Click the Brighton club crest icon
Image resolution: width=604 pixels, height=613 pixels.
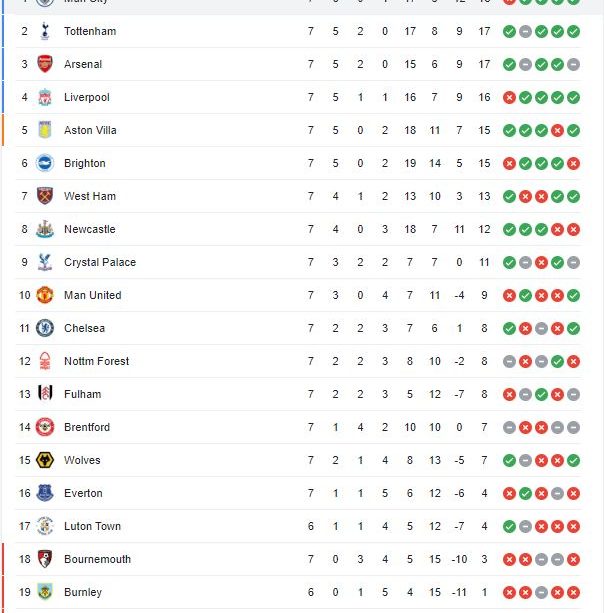pyautogui.click(x=45, y=163)
